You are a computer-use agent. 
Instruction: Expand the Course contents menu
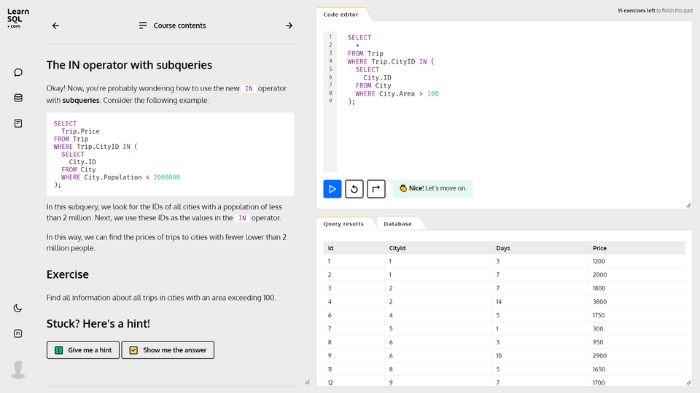[x=172, y=25]
